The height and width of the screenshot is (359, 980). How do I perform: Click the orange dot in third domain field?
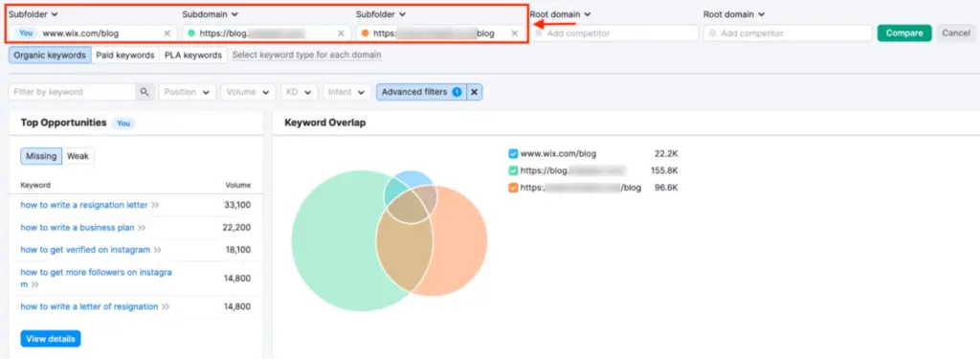365,34
